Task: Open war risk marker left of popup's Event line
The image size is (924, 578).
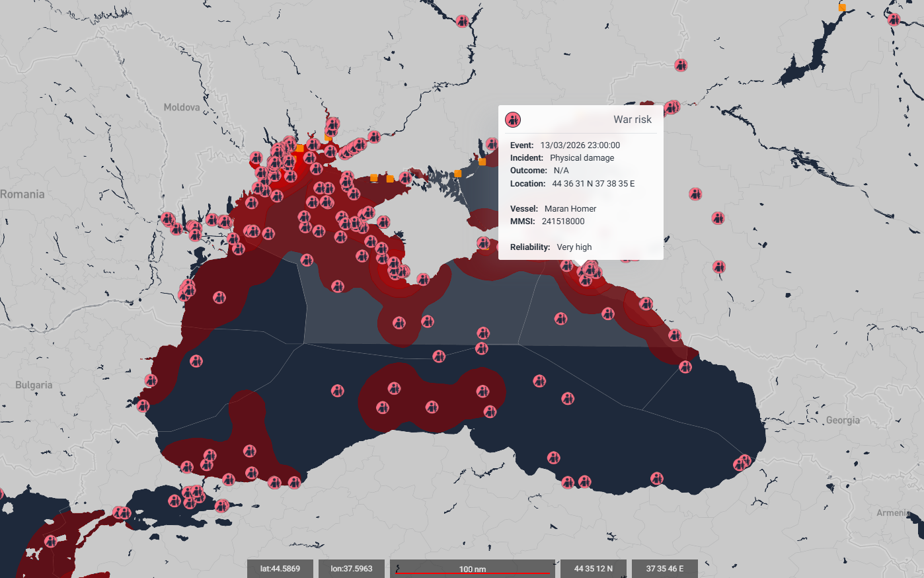Action: pyautogui.click(x=491, y=144)
